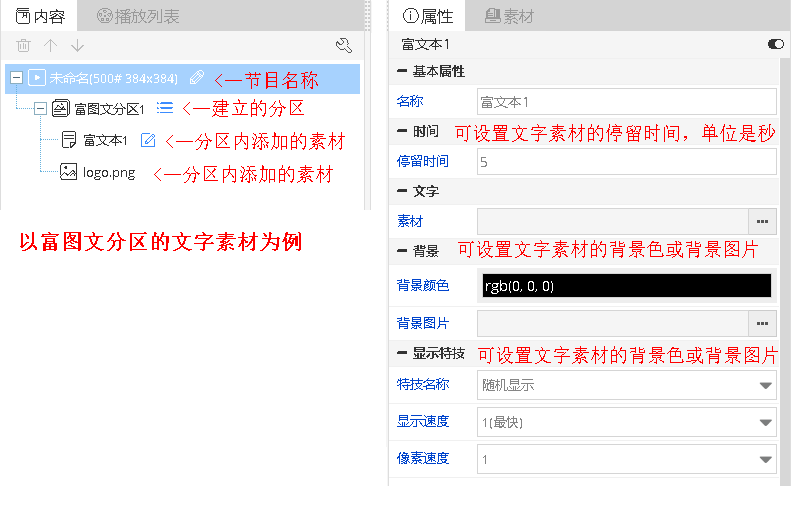Collapse the 显示特技 section
The height and width of the screenshot is (520, 792).
(402, 353)
